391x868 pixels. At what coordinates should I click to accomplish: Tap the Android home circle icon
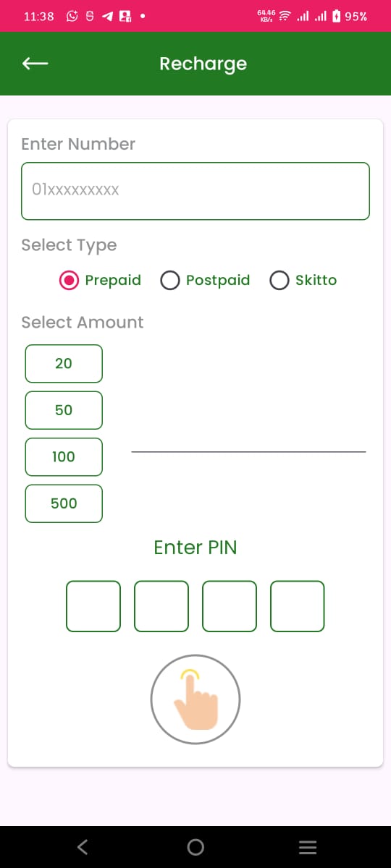(x=195, y=847)
